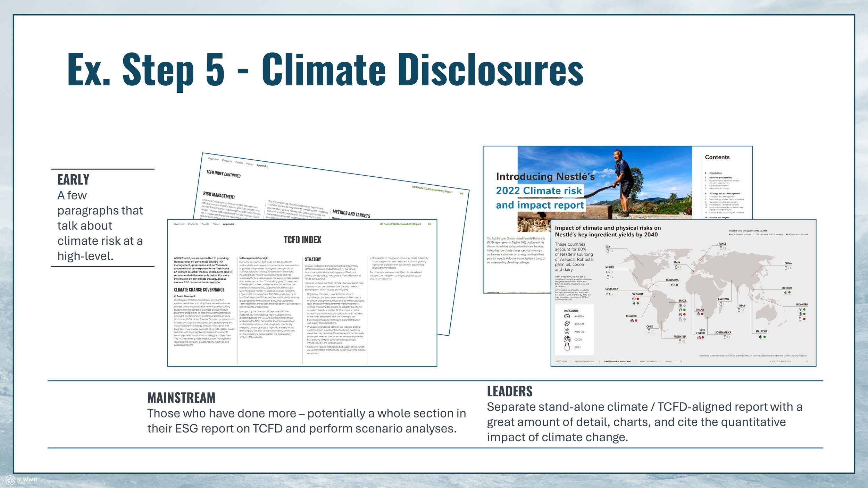868x488 pixels.
Task: Click the 'MAINSTREAM' heading
Action: [x=181, y=398]
